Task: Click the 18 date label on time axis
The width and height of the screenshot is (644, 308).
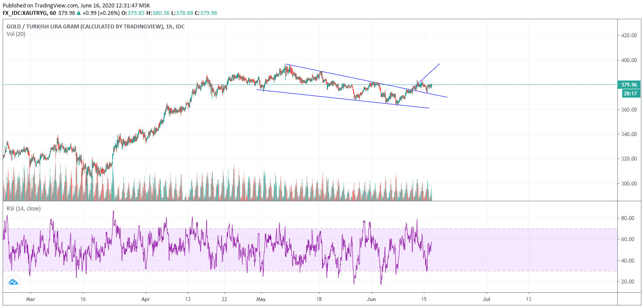Action: pos(319,300)
